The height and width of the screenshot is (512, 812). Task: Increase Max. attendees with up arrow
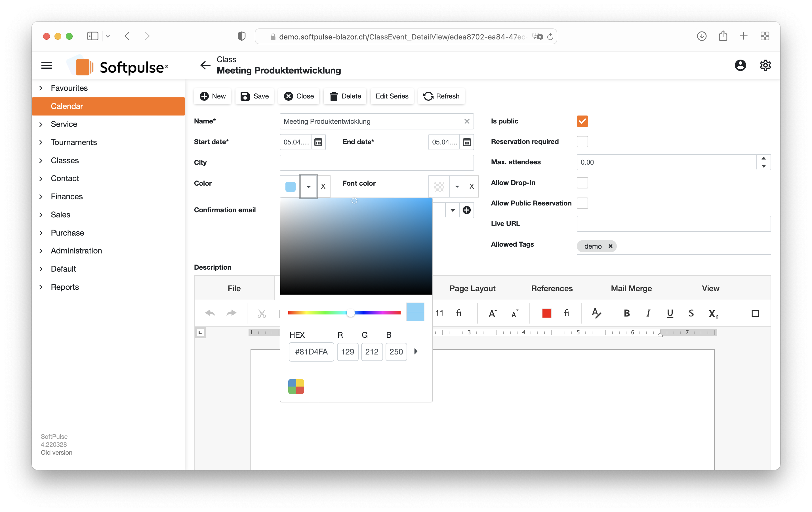[763, 158]
